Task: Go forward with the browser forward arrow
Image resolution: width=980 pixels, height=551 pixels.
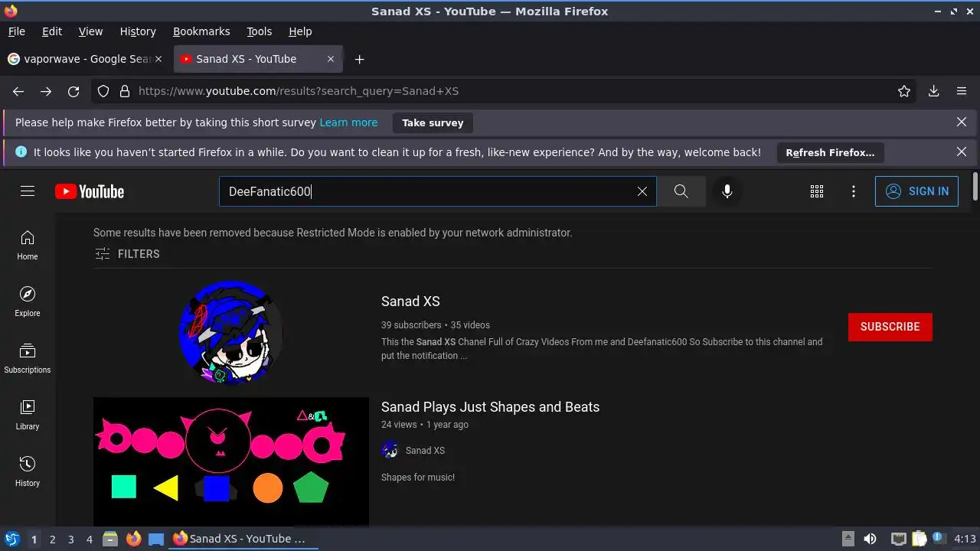Action: pyautogui.click(x=46, y=91)
